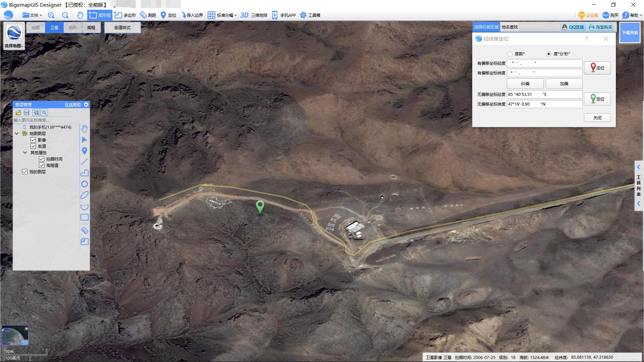Collapse the 其他属性 tree node
This screenshot has height=362, width=644.
click(25, 153)
